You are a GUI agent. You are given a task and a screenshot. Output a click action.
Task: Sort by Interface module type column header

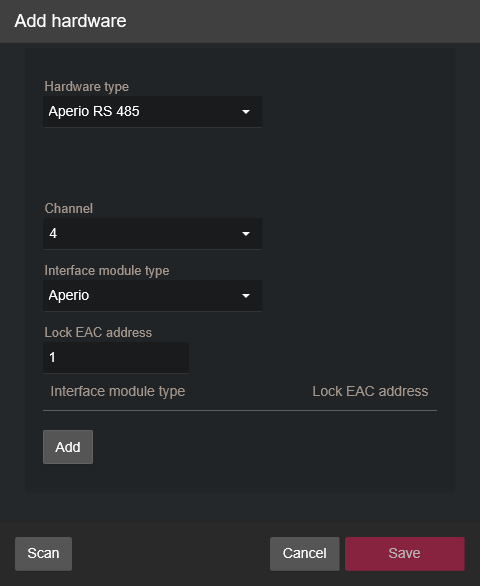point(118,391)
